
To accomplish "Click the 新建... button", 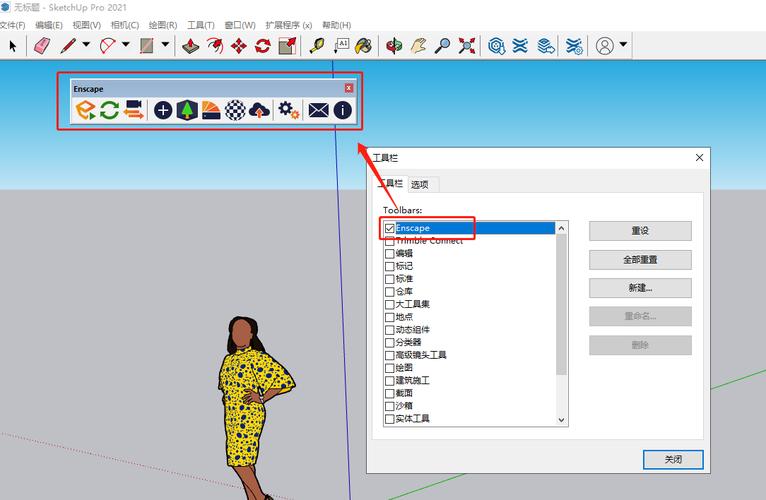I will [640, 288].
